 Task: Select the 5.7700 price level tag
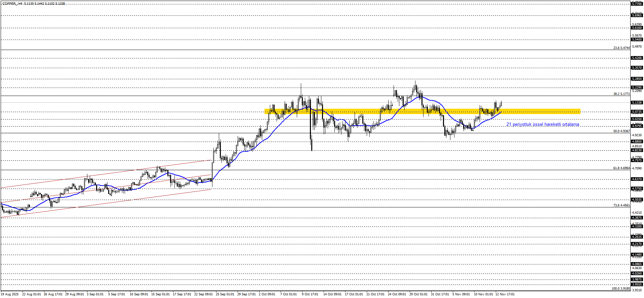637,4
